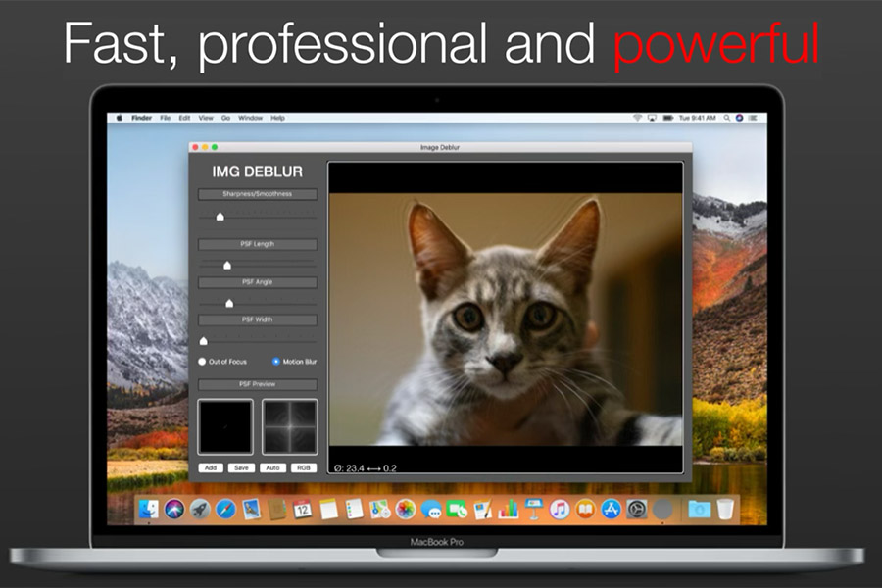The width and height of the screenshot is (882, 588).
Task: Open the Go menu
Action: 225,116
